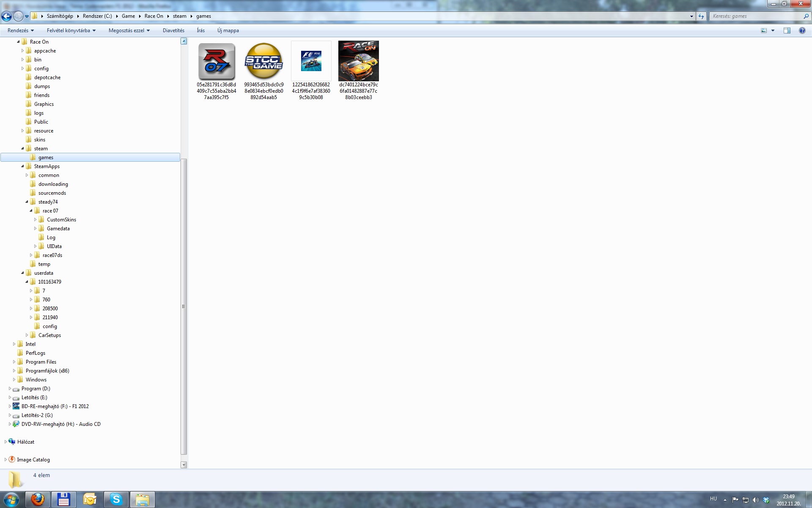Change view with the view icon
Viewport: 812px width, 508px height.
coord(764,30)
